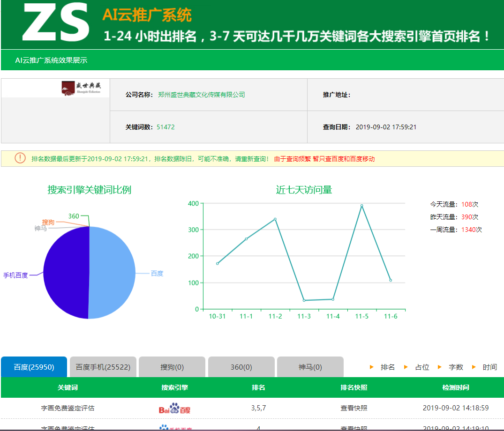504x431 pixels.
Task: Click keyword cell 字画免费鉴定评估 in first row
Action: 68,408
